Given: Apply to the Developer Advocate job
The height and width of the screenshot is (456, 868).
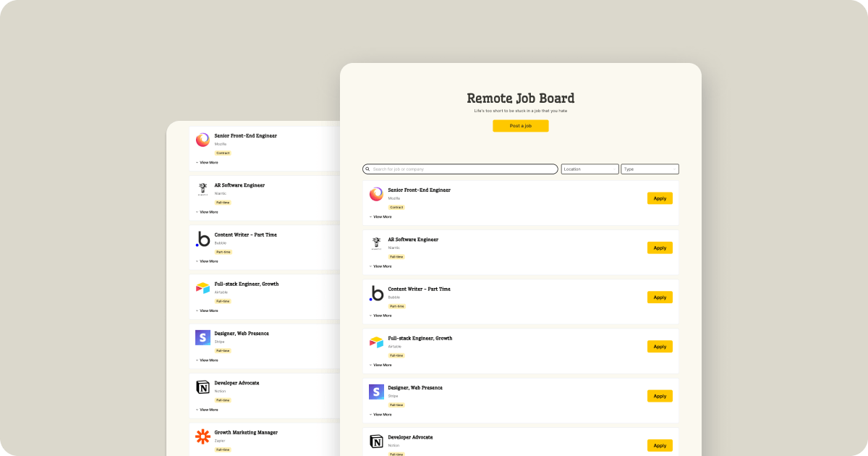Looking at the screenshot, I should 660,445.
